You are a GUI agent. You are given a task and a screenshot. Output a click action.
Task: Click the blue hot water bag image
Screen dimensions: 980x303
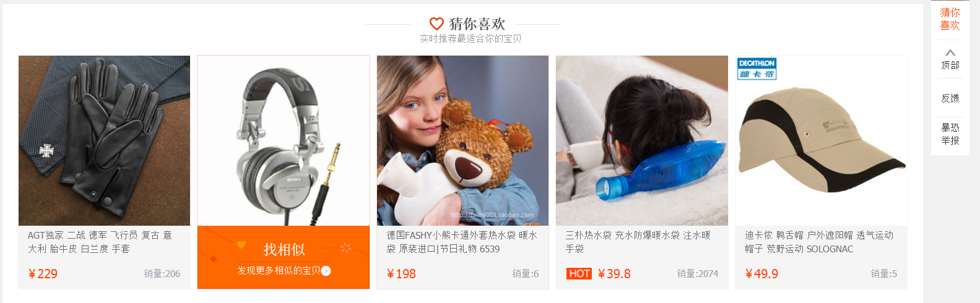point(642,140)
